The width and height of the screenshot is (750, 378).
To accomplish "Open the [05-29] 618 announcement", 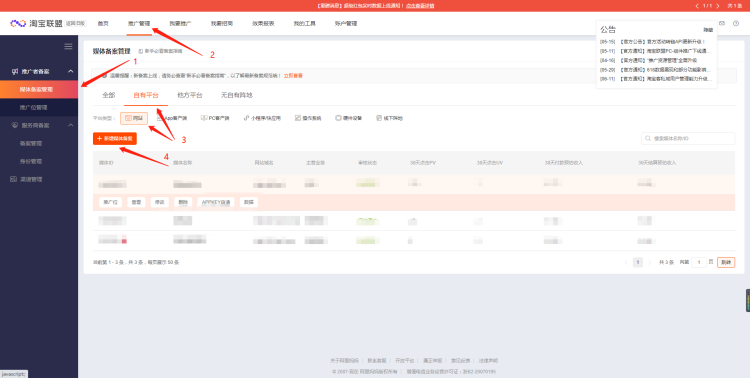I will coord(656,69).
